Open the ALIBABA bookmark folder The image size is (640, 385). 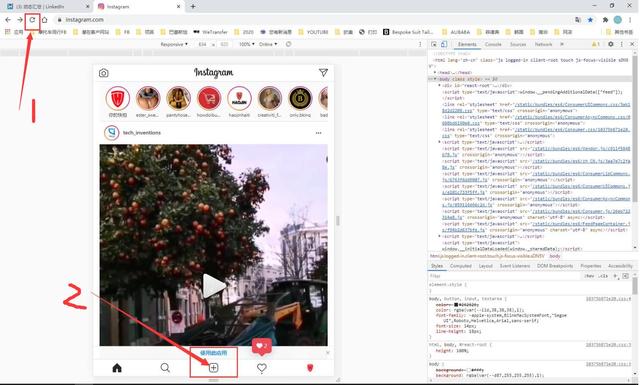[456, 32]
